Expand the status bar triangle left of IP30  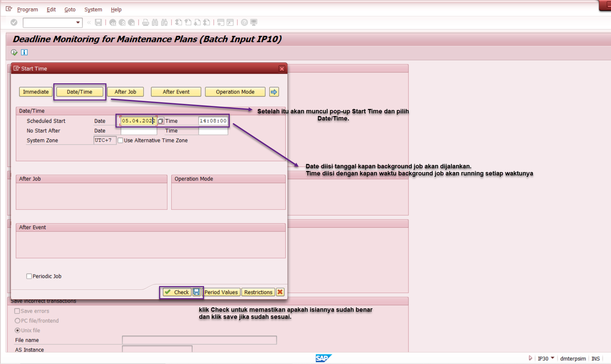tap(530, 358)
